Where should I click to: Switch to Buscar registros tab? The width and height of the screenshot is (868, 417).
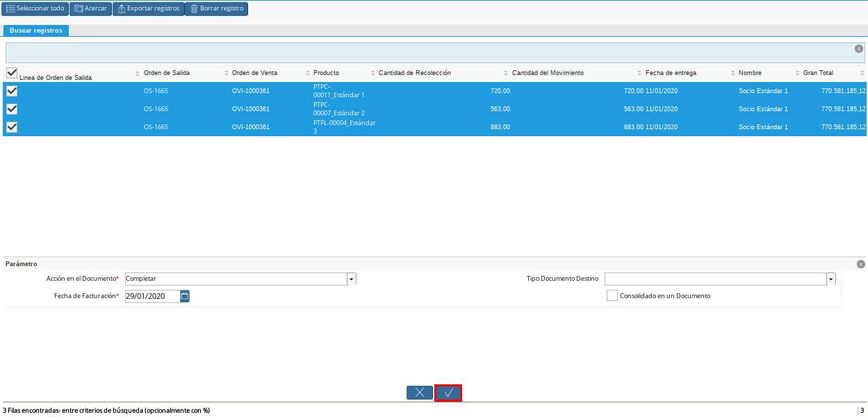coord(36,31)
